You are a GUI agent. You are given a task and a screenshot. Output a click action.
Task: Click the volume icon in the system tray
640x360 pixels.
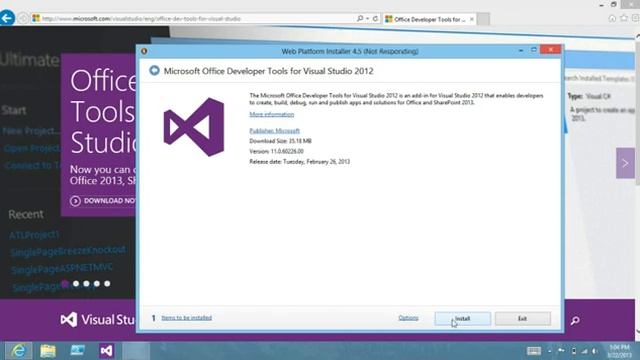(x=595, y=351)
